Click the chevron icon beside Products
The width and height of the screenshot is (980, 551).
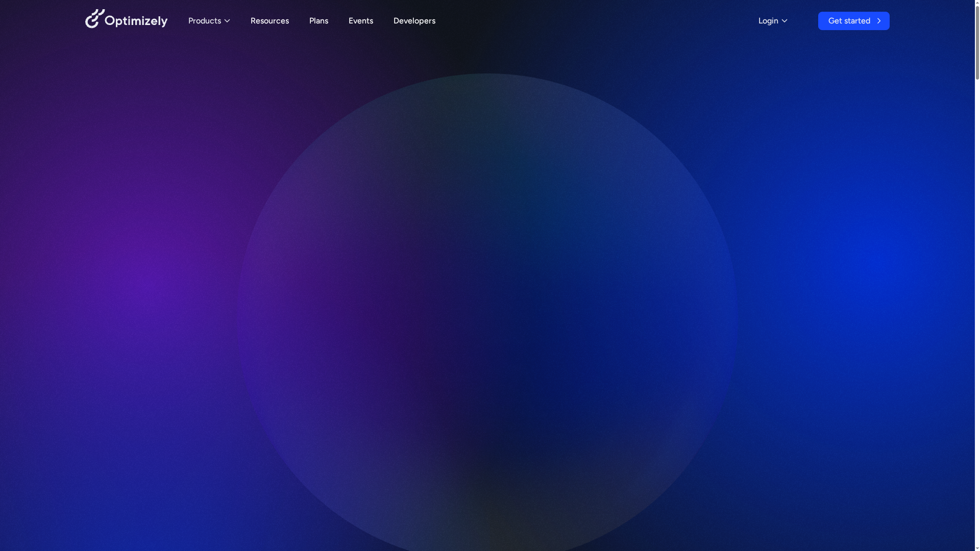click(x=227, y=21)
